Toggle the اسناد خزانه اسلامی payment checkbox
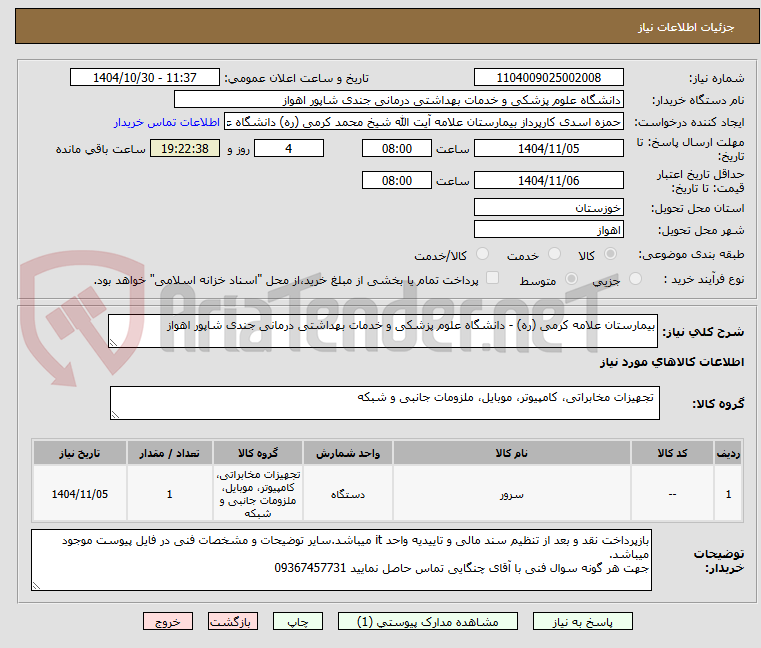The width and height of the screenshot is (761, 648). pos(493,278)
